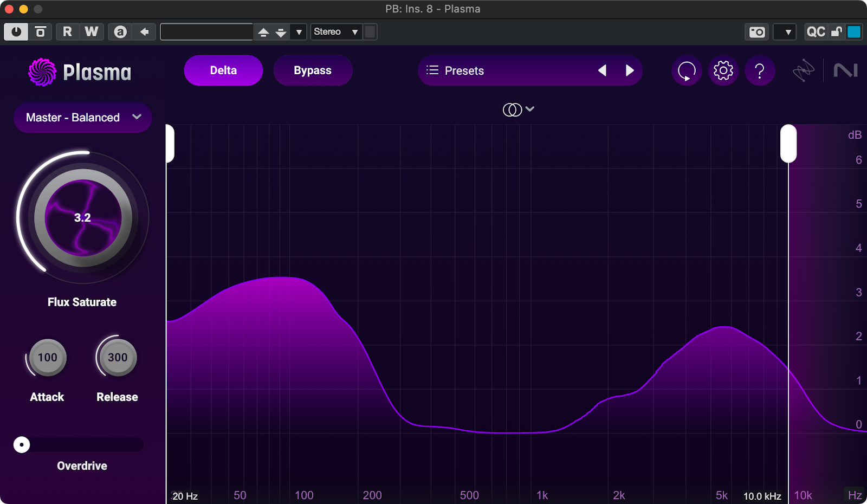Enable Read automation (R)
867x504 pixels.
point(67,32)
